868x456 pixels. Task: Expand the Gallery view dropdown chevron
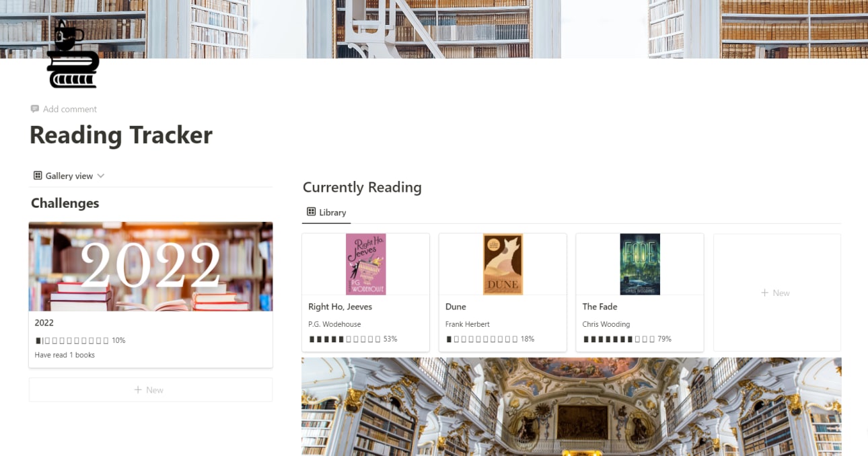pyautogui.click(x=101, y=176)
